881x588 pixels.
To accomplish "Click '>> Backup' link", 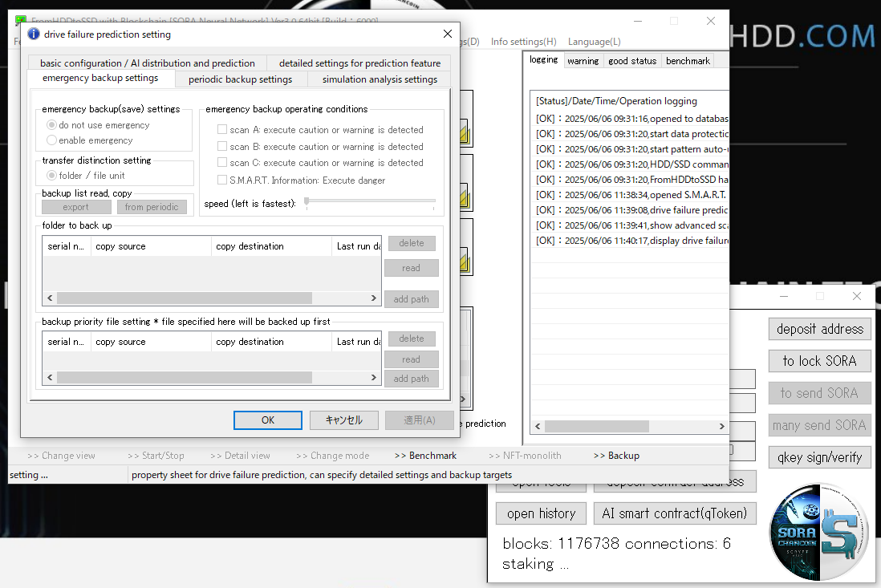I will [x=616, y=456].
